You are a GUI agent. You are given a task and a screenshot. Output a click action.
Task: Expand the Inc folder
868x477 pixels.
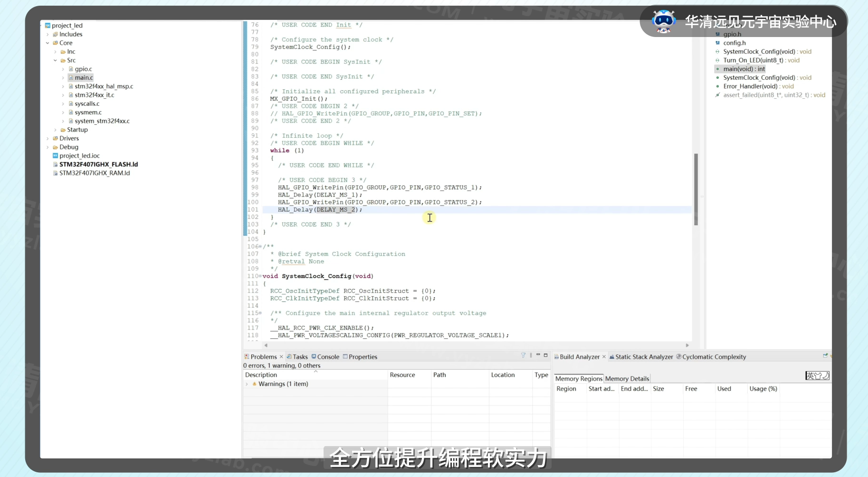(55, 52)
